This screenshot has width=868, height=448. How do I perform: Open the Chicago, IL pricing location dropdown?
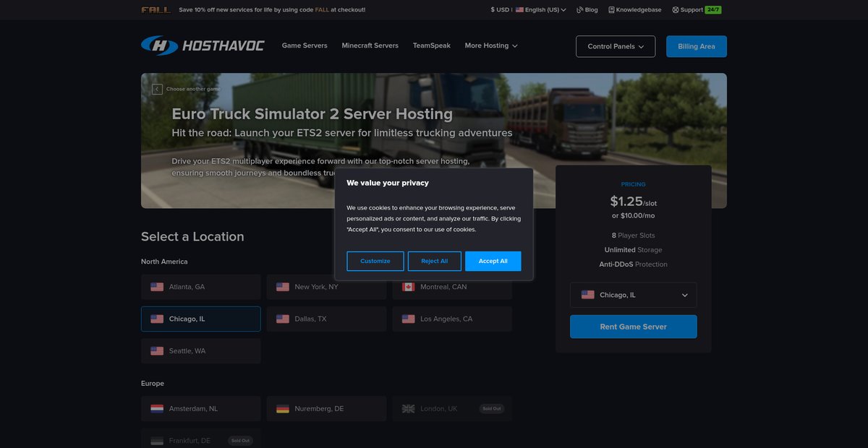634,295
